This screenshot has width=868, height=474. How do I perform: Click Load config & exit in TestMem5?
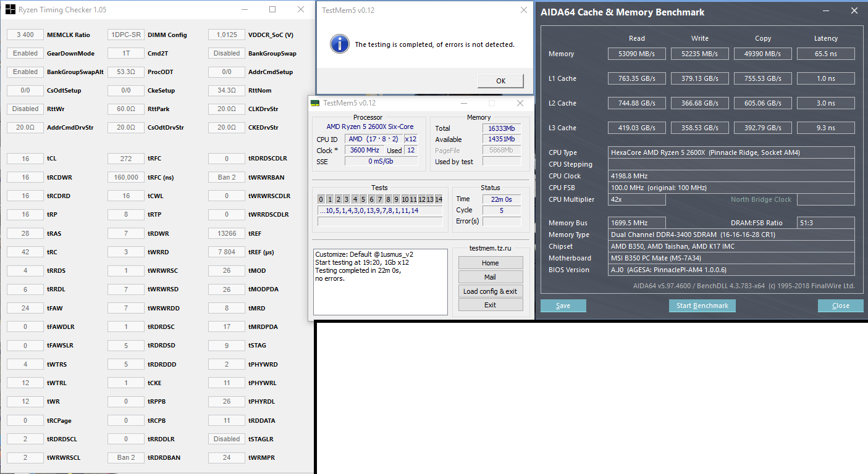click(x=491, y=291)
